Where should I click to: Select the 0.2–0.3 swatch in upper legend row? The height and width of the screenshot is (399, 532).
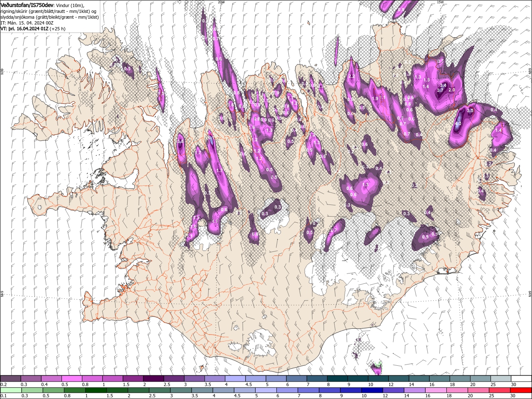10,379
